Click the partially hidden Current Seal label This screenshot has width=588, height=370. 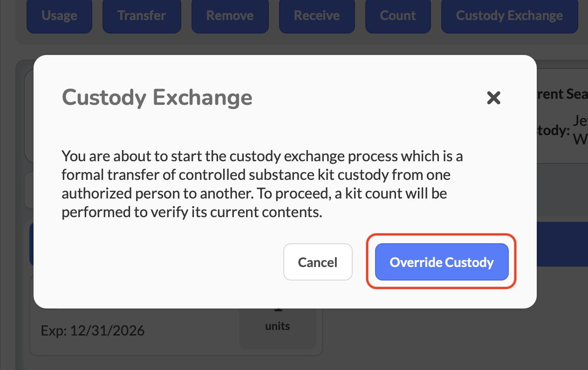point(562,94)
